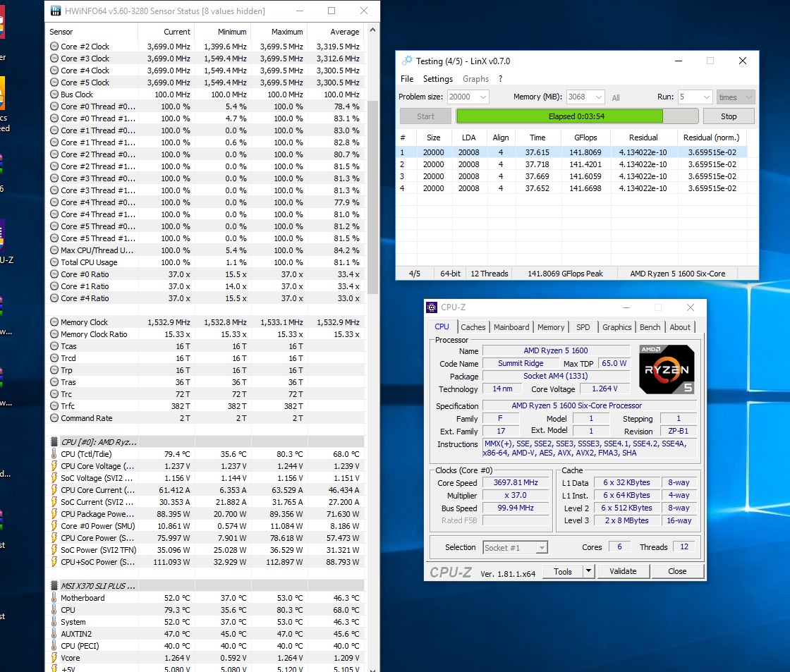Click the chip icon of MSI X370 SLI PLUS group
Viewport: 790px width, 672px height.
pos(54,586)
